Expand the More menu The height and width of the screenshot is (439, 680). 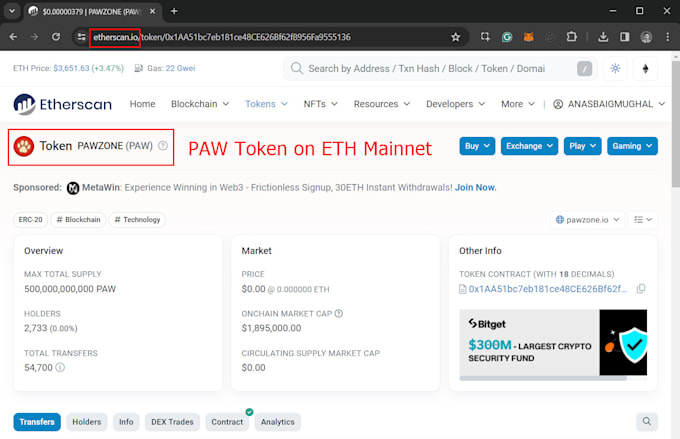pyautogui.click(x=518, y=104)
